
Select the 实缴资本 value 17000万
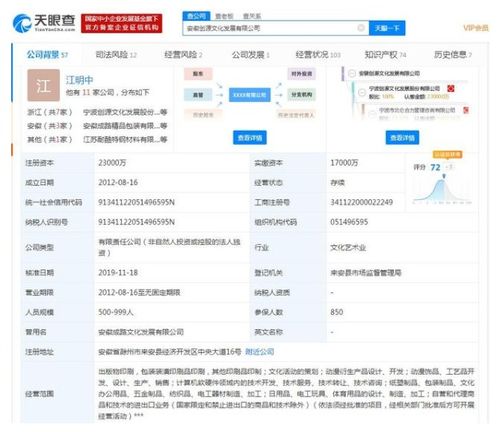pos(344,163)
